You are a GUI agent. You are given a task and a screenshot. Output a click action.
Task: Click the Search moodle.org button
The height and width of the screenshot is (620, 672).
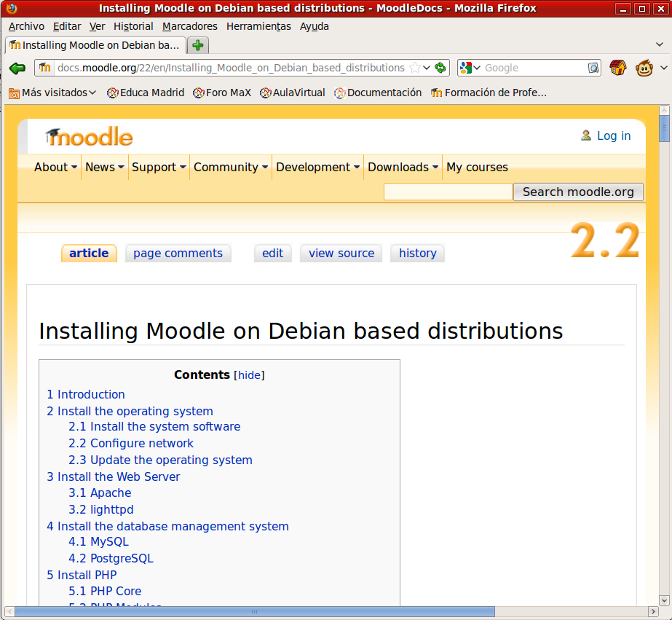point(578,192)
